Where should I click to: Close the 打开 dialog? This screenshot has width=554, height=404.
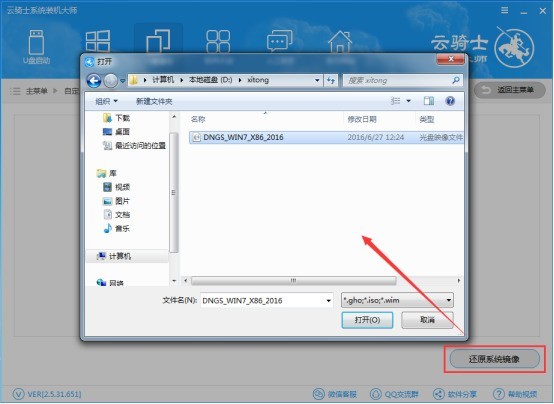point(450,59)
